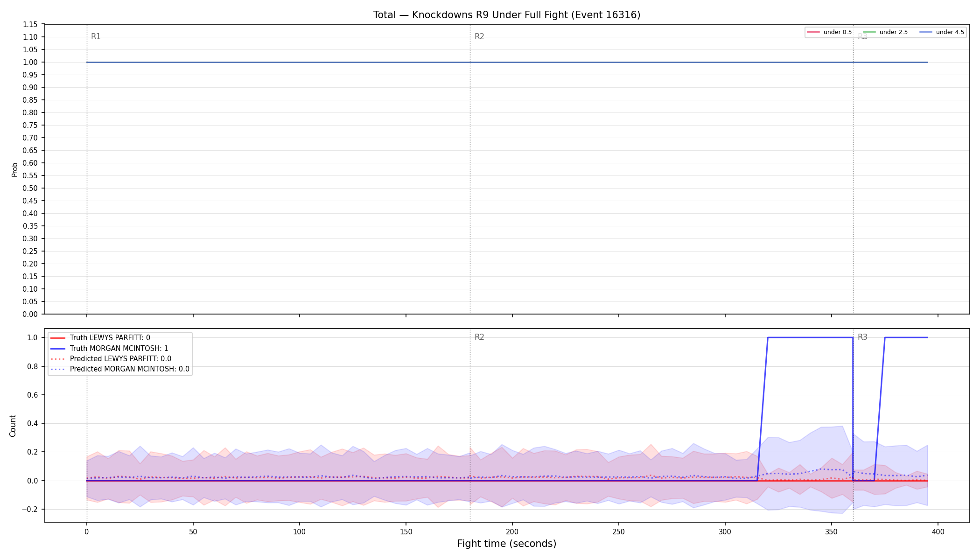Click the chart title mentioning Event 16316
The width and height of the screenshot is (980, 560).
pos(507,15)
